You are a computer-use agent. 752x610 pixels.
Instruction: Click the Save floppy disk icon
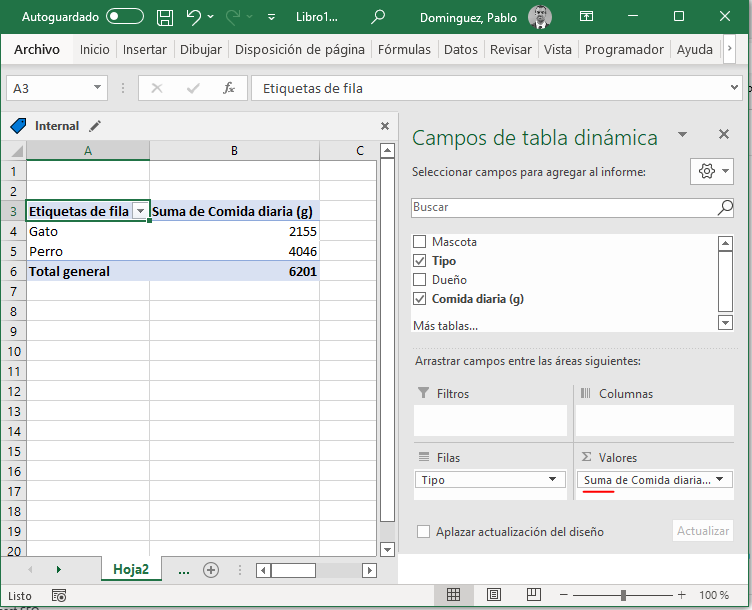coord(165,17)
